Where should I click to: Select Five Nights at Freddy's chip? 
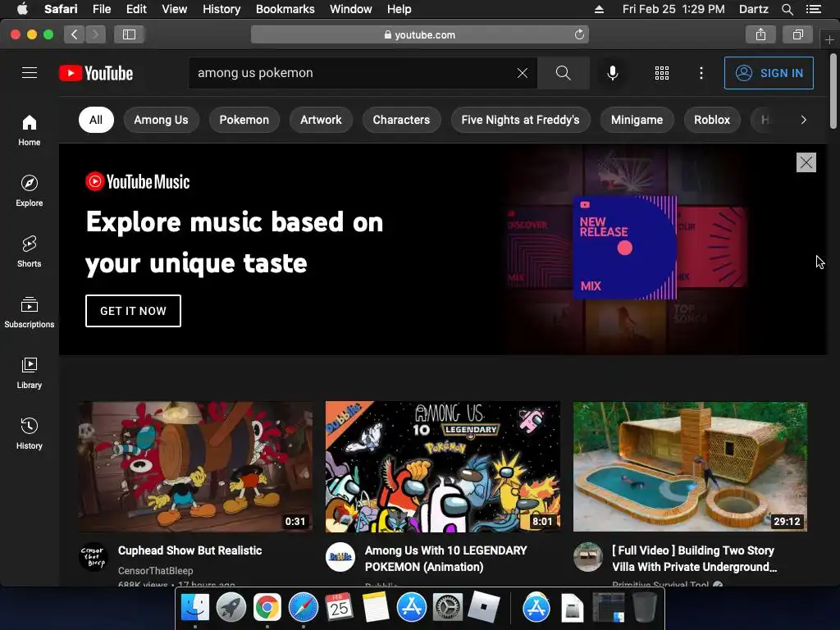(521, 120)
